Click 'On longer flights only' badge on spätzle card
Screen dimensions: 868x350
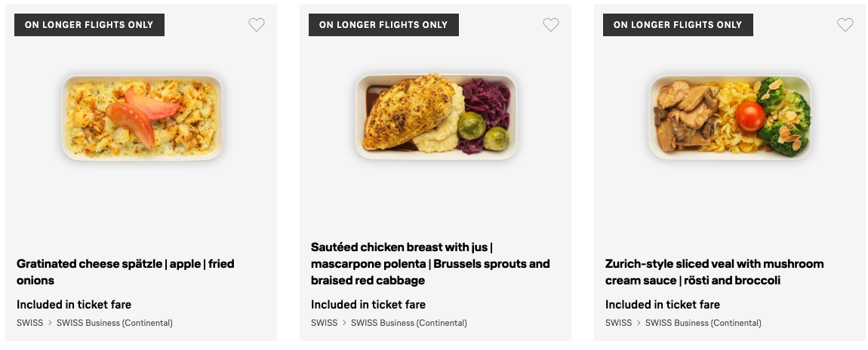point(89,25)
